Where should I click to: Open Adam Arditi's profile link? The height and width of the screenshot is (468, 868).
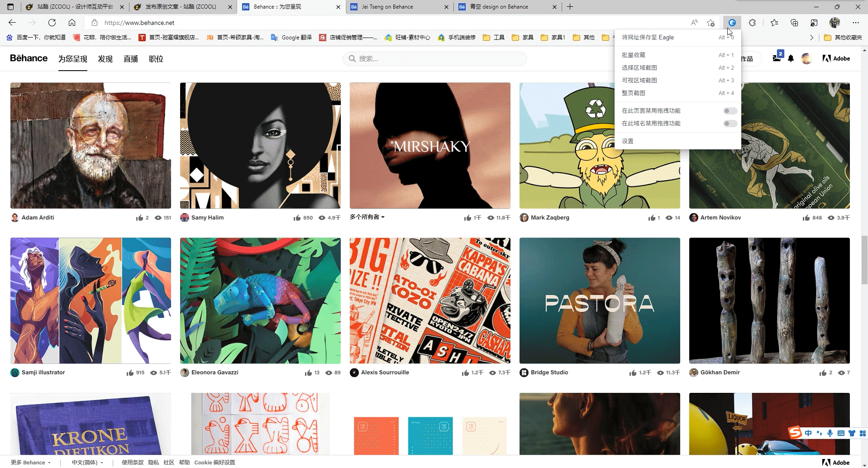point(38,218)
